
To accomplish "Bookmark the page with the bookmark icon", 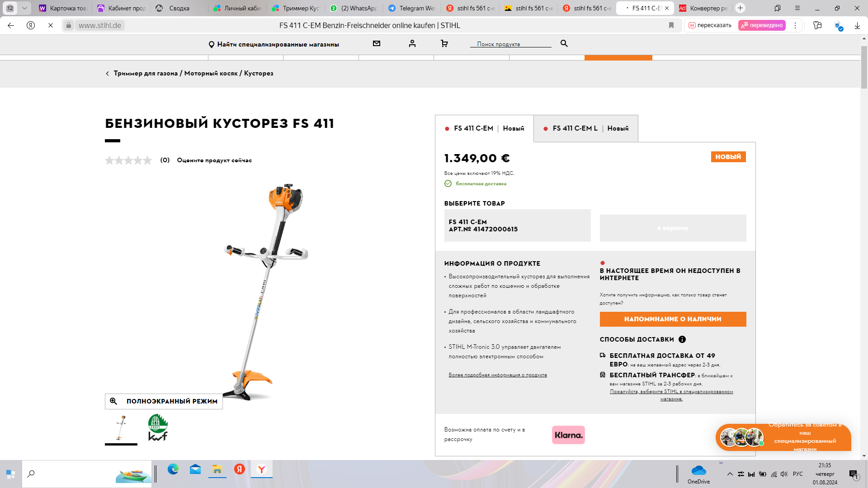I will (671, 25).
